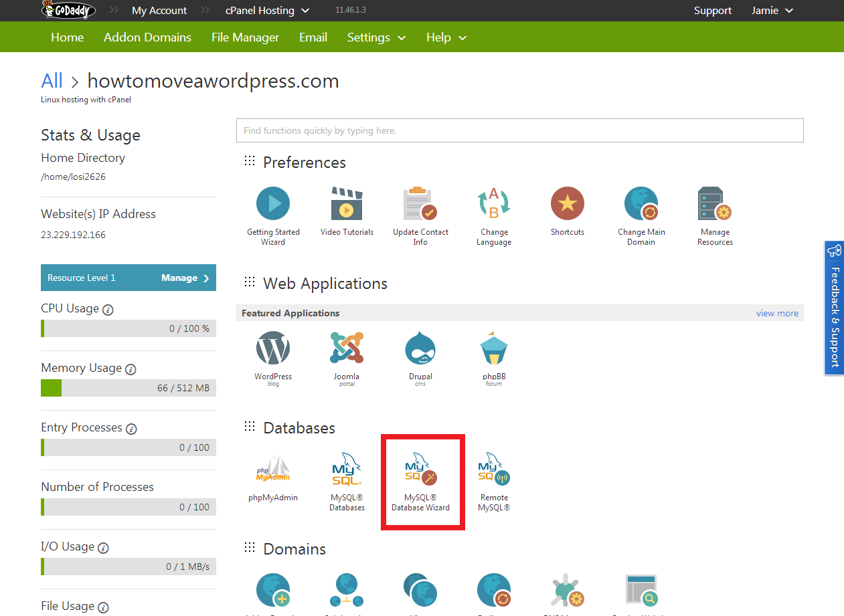The width and height of the screenshot is (844, 616).
Task: Go to Home in the green navigation bar
Action: point(67,37)
